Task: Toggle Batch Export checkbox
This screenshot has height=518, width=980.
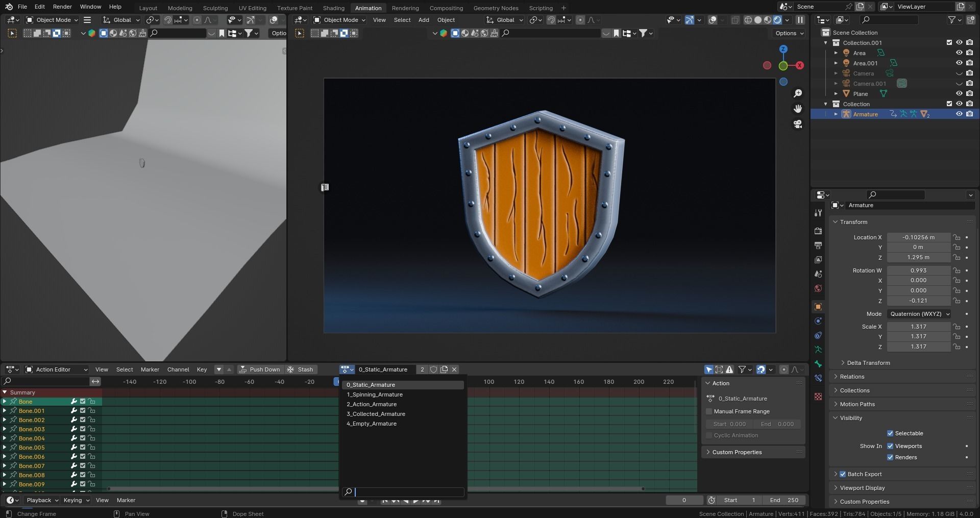Action: pyautogui.click(x=843, y=474)
